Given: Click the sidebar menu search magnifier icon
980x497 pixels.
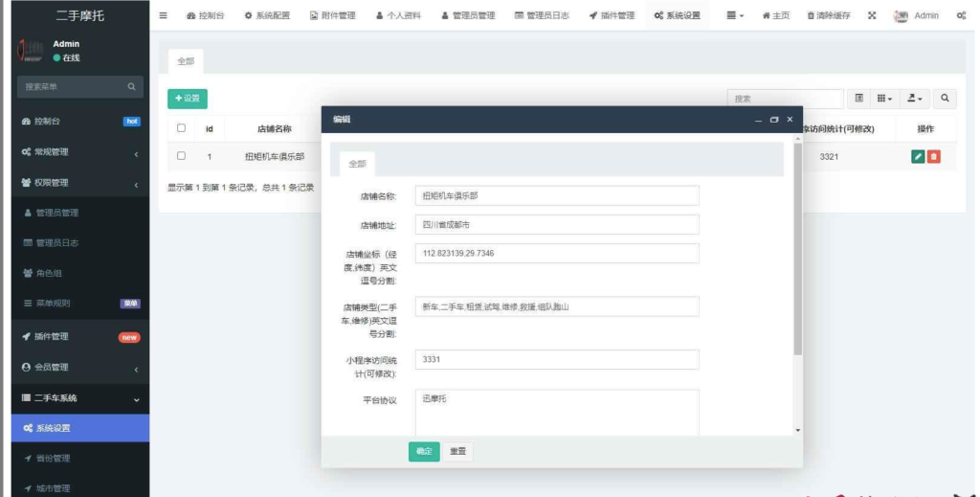Looking at the screenshot, I should tap(132, 87).
